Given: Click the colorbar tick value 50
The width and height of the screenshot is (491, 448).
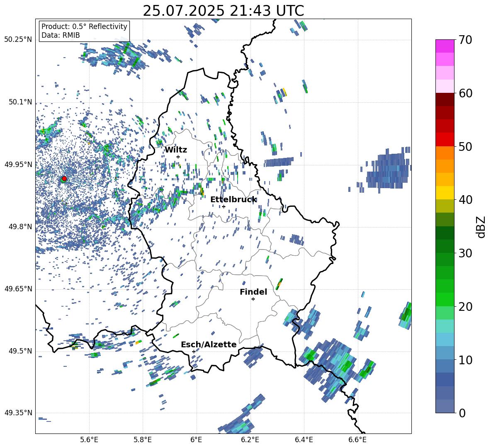Looking at the screenshot, I should (x=465, y=146).
